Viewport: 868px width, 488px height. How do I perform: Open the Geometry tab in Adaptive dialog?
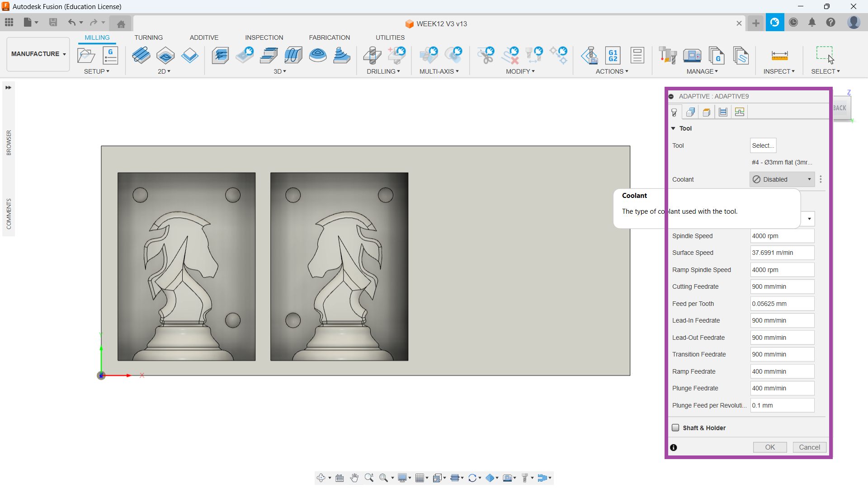click(x=690, y=112)
